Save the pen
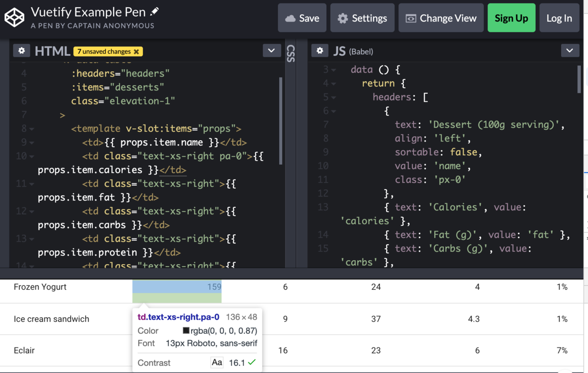This screenshot has height=373, width=588. click(x=302, y=18)
